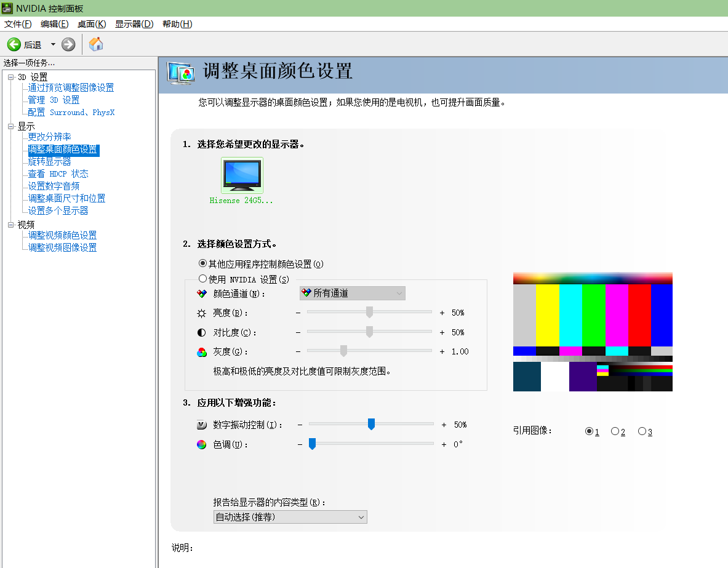Click the hue value '0°'
Screen dimensions: 728x568
pyautogui.click(x=458, y=444)
